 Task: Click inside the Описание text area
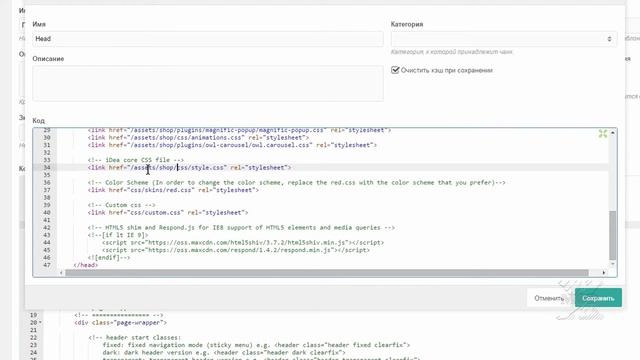[208, 83]
